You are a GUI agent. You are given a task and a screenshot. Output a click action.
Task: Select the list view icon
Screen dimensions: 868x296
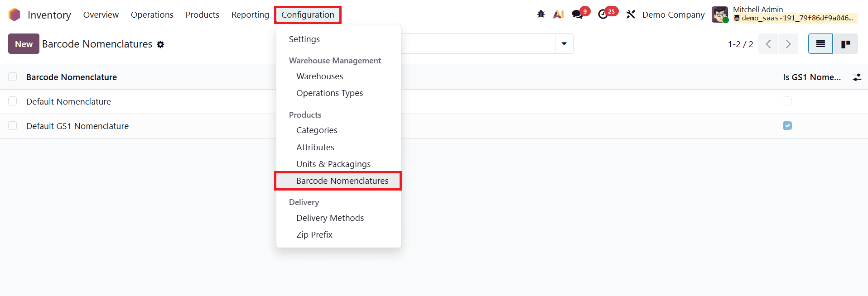[820, 43]
